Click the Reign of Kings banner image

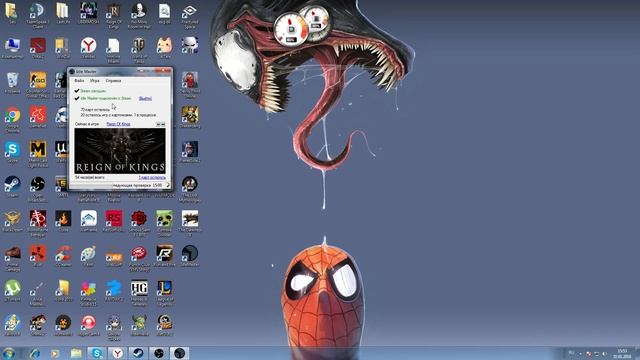(120, 151)
